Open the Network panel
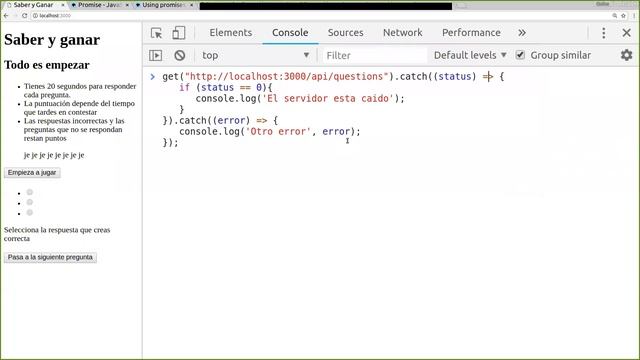The width and height of the screenshot is (640, 360). click(403, 33)
